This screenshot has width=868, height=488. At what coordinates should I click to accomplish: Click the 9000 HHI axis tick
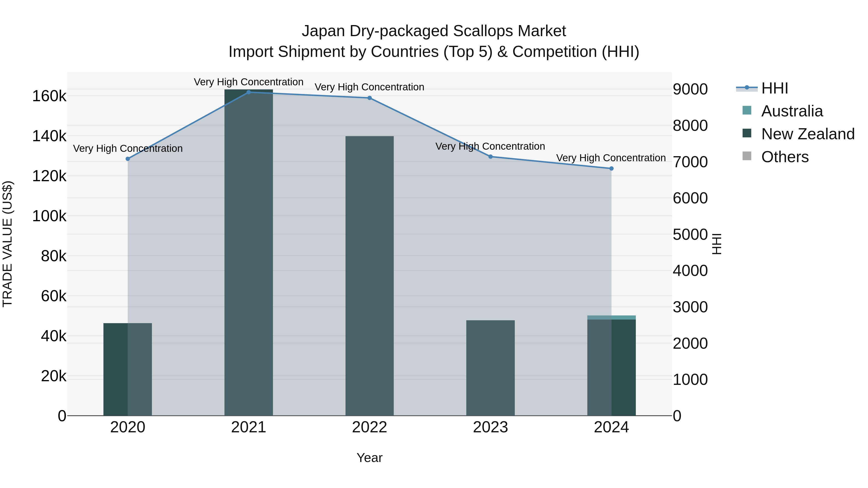click(x=691, y=89)
